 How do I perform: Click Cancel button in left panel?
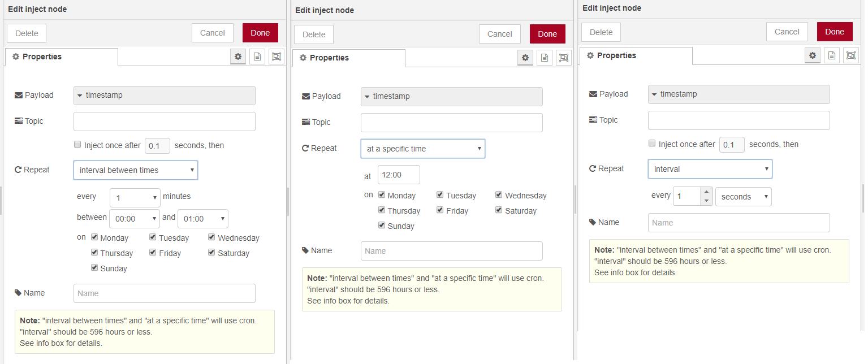click(213, 33)
